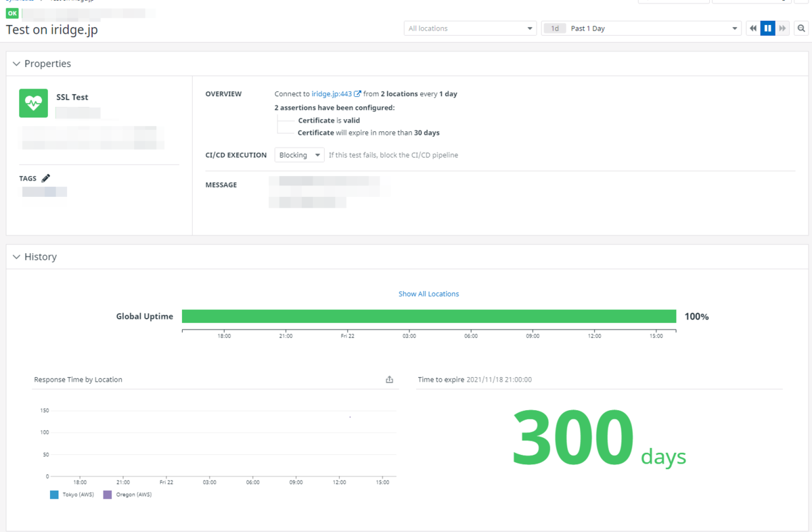The width and height of the screenshot is (812, 532).
Task: Select the 300 days expiry value
Action: pos(599,439)
